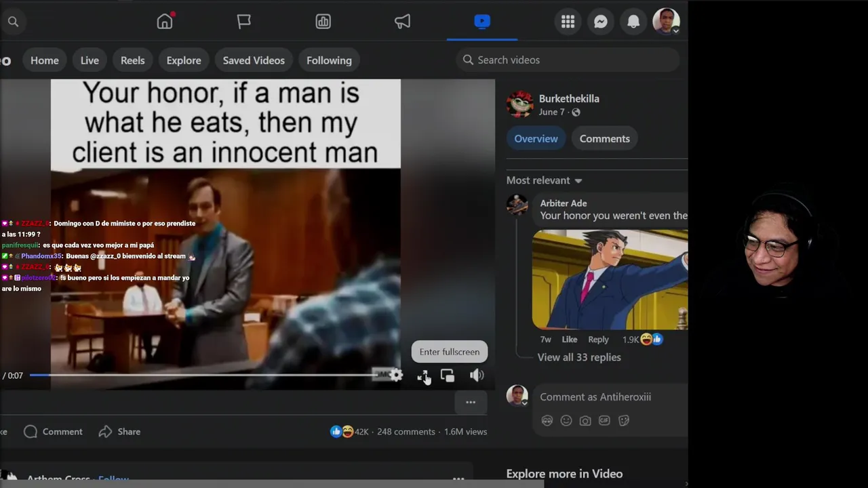Open video settings gear icon
The image size is (868, 488).
pos(397,375)
